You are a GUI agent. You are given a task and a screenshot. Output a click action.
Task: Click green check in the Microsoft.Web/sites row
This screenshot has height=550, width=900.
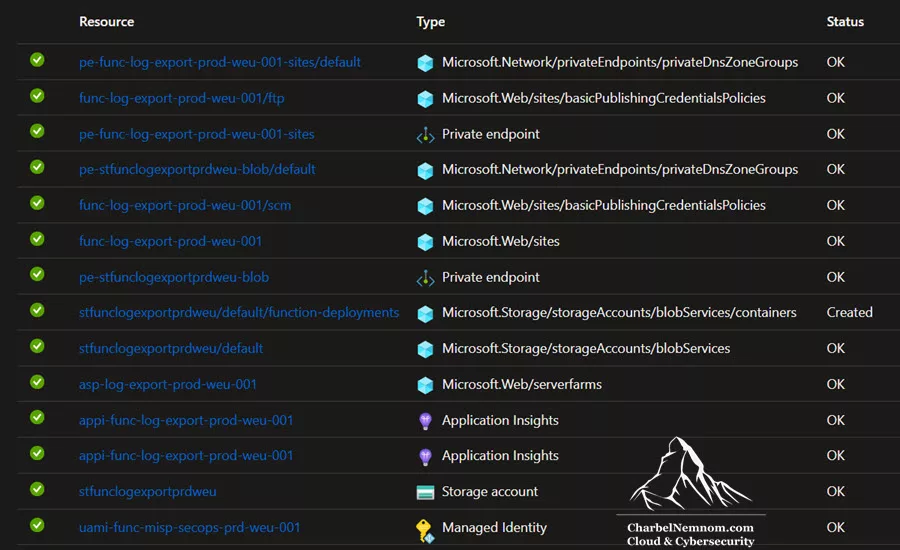click(x=37, y=238)
